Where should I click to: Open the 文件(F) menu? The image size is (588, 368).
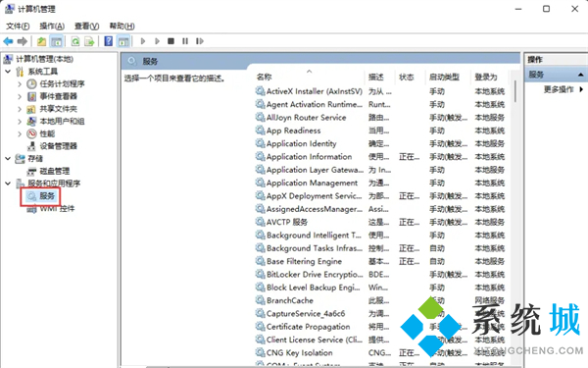(18, 26)
